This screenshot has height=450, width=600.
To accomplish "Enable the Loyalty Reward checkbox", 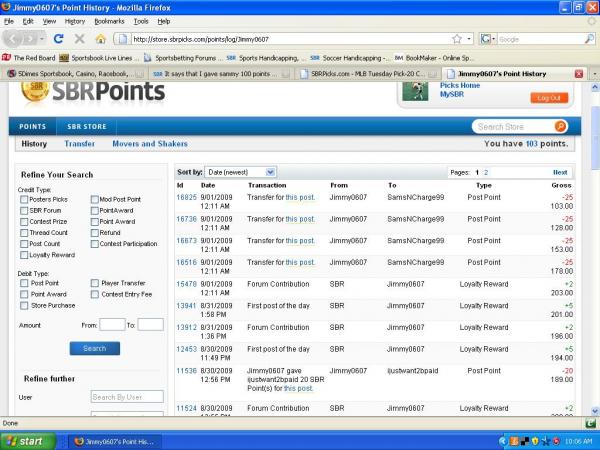I will coord(24,255).
